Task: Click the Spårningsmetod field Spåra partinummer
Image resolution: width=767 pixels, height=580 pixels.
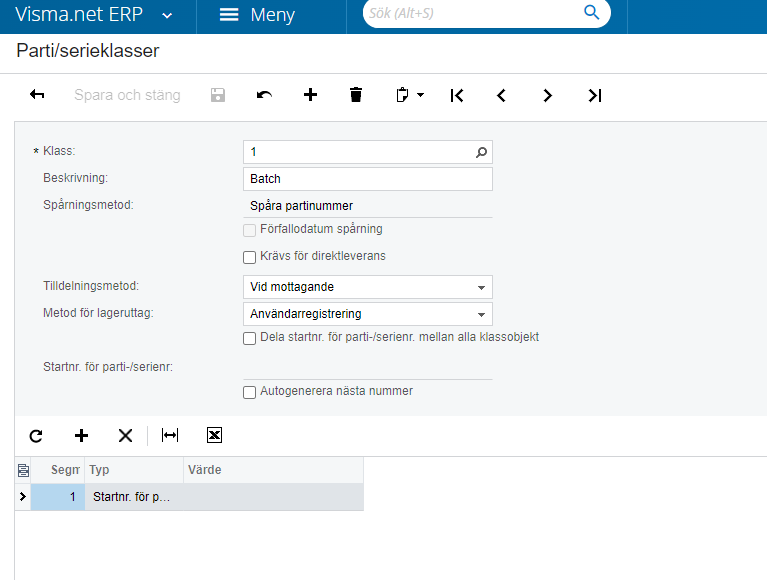Action: click(368, 206)
